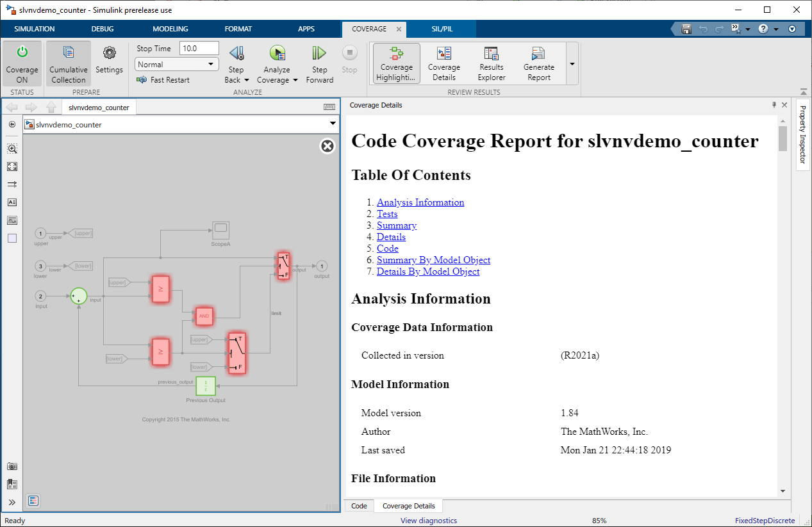Select the slvnvdemo_counter model tab
The height and width of the screenshot is (527, 812).
(x=99, y=108)
